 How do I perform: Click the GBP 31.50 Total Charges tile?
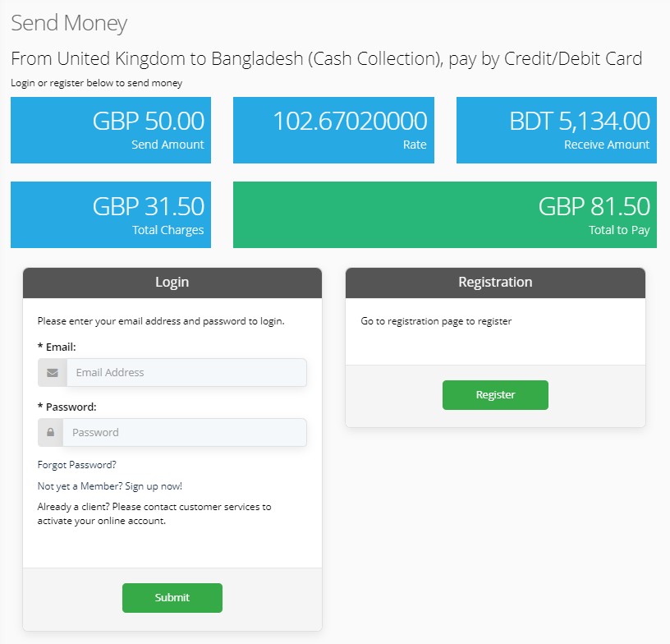pos(111,214)
